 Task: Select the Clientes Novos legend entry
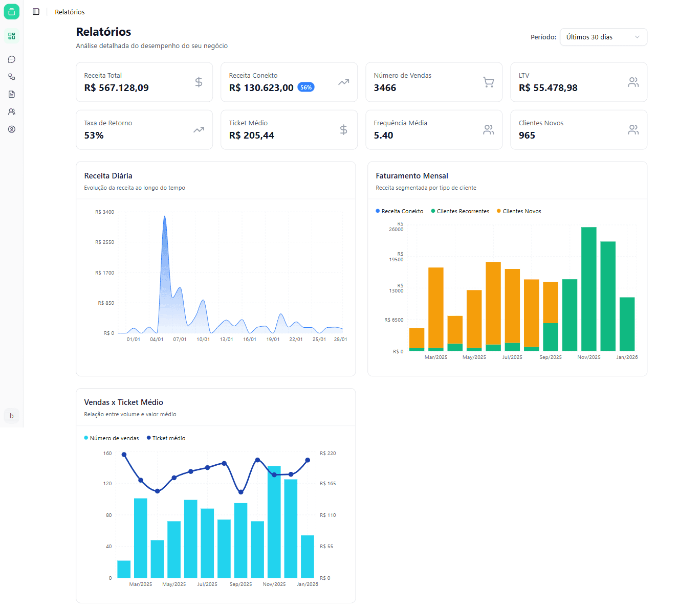(519, 211)
